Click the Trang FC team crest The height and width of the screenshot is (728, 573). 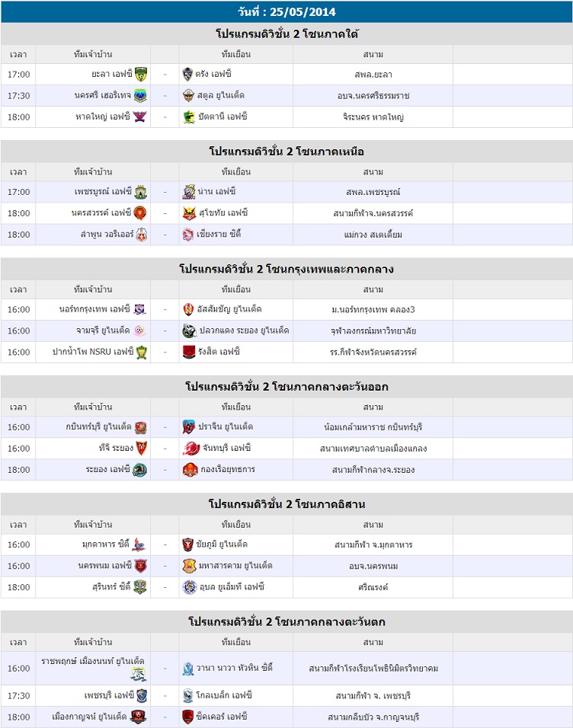(190, 74)
